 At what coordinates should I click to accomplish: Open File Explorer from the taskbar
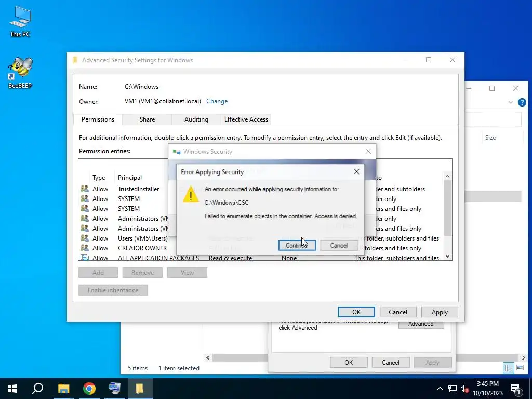pyautogui.click(x=63, y=389)
